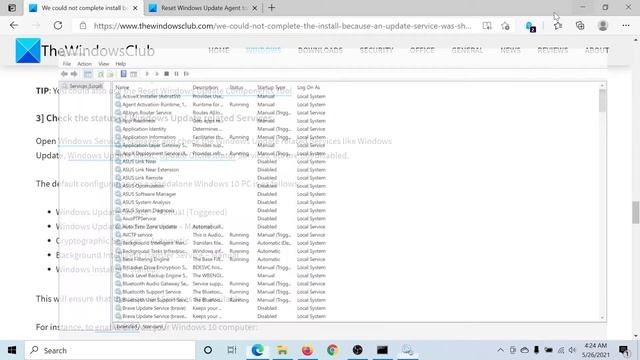Open Collections in Edge
Screen dimensions: 640x360
coord(580,26)
